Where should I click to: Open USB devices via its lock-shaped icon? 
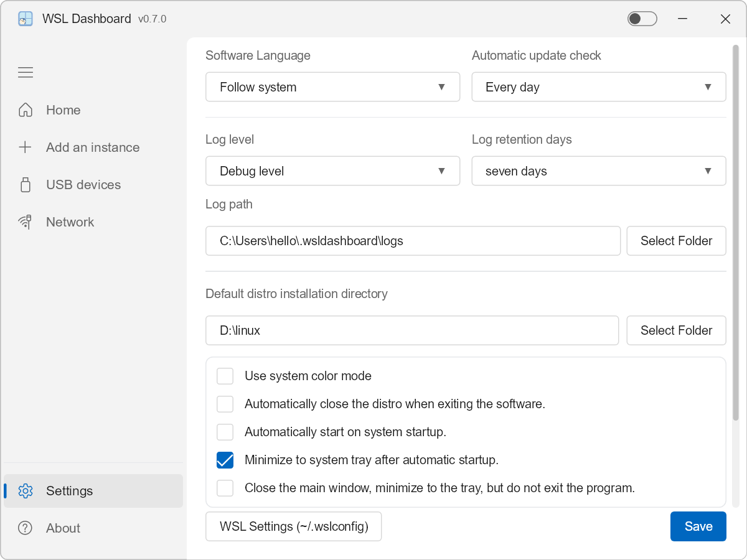[25, 184]
